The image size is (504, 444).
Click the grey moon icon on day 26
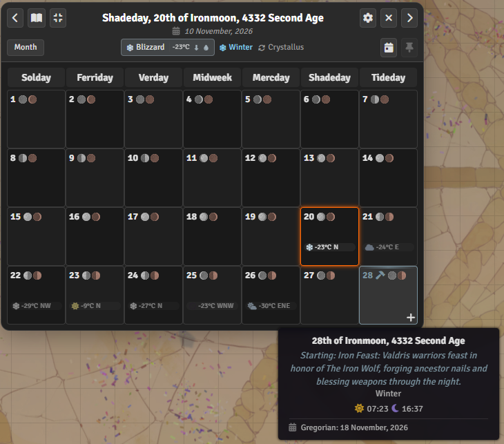[x=262, y=276]
